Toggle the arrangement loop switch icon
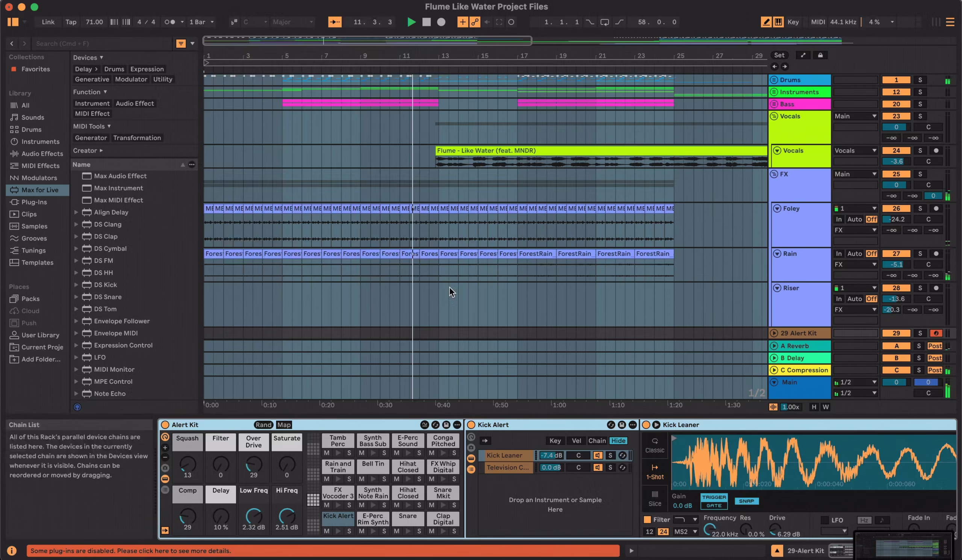This screenshot has width=962, height=560. (604, 22)
